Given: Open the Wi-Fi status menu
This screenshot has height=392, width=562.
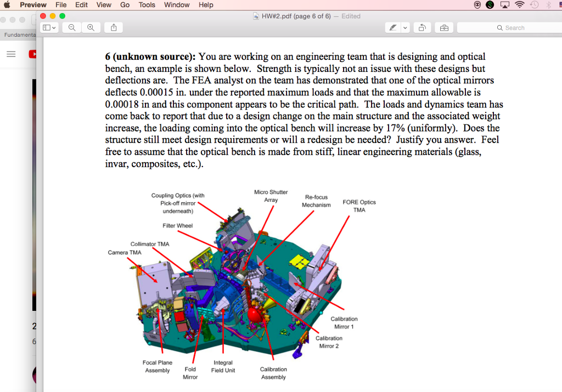Looking at the screenshot, I should coord(519,4).
